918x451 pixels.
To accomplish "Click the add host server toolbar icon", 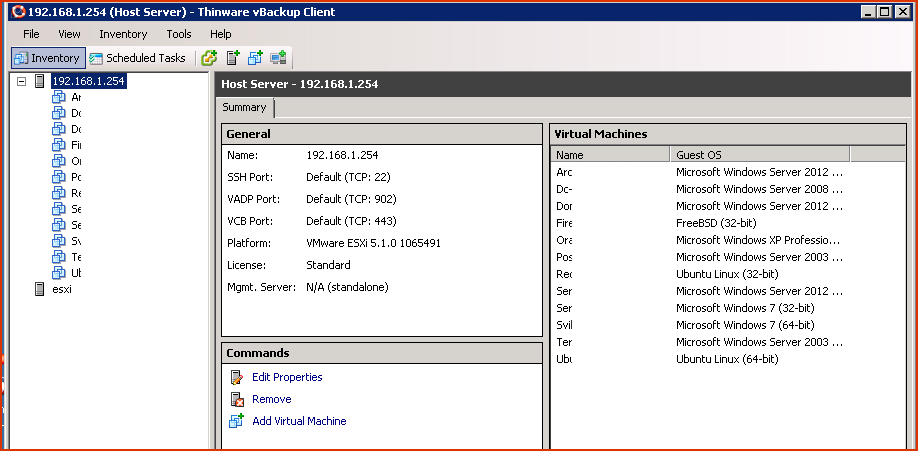I will pyautogui.click(x=233, y=57).
